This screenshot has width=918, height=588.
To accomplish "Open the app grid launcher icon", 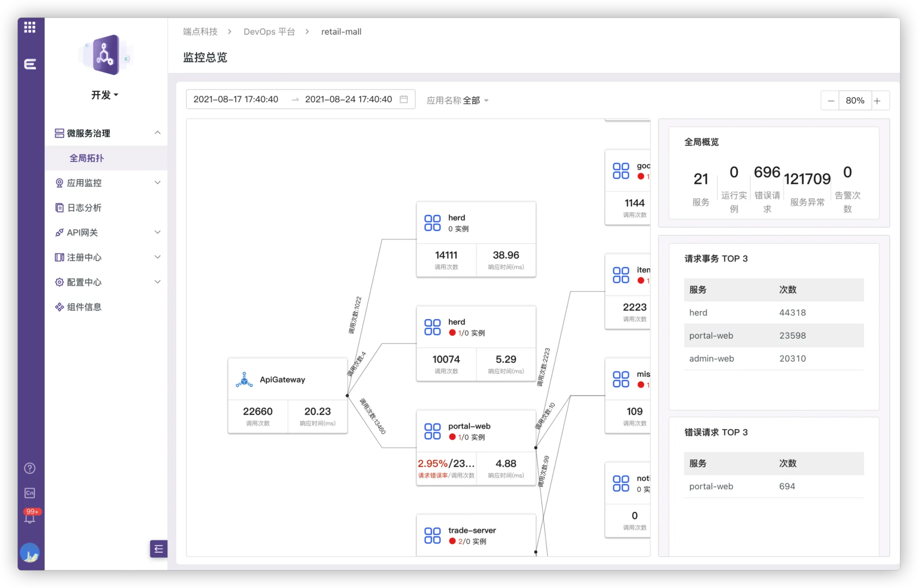I will pos(30,27).
